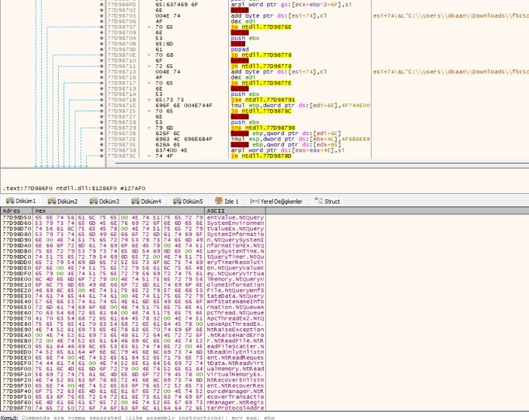Select the instruction "jo ntdll.77D9877E"

(x=261, y=83)
